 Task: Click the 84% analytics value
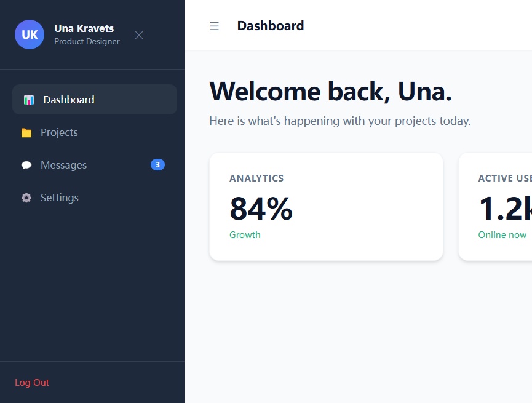(x=261, y=208)
